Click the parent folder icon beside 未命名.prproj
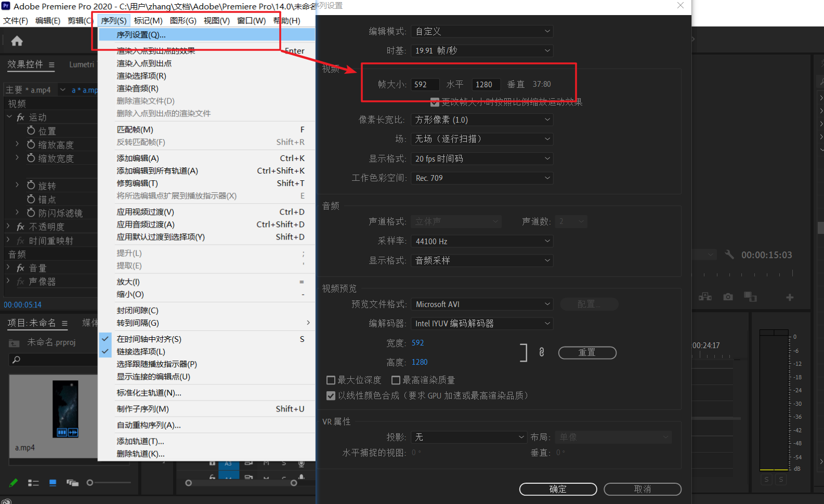 pyautogui.click(x=15, y=343)
